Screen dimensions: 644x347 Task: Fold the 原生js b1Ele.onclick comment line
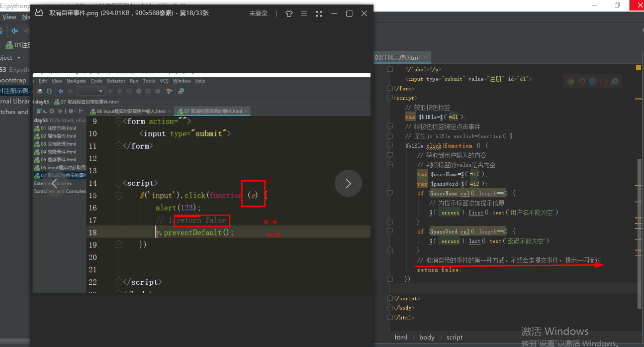coord(390,136)
